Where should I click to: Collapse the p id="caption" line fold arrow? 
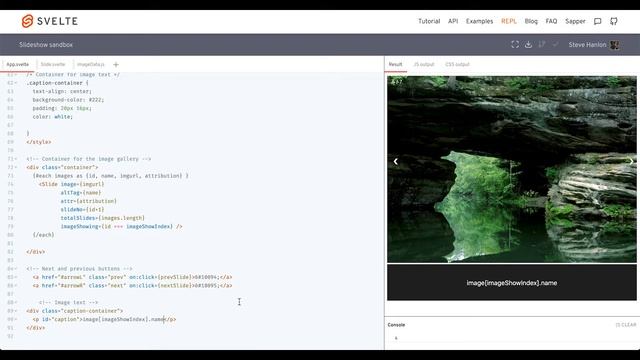click(16, 319)
